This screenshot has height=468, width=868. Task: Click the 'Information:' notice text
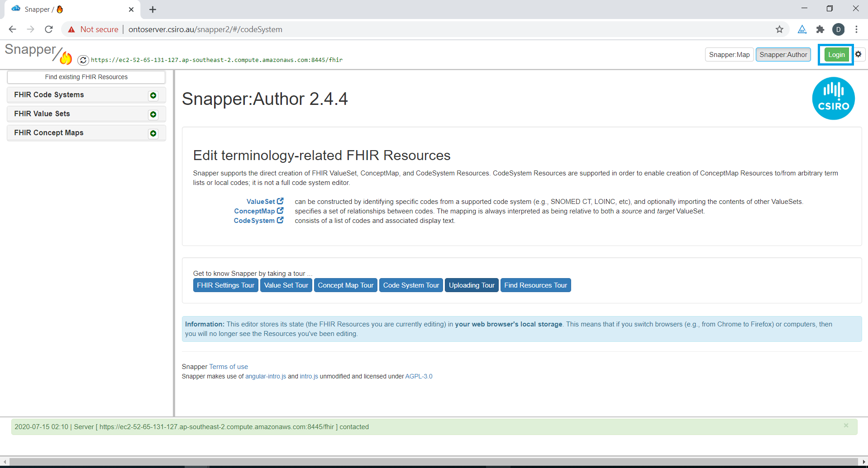[x=205, y=324]
